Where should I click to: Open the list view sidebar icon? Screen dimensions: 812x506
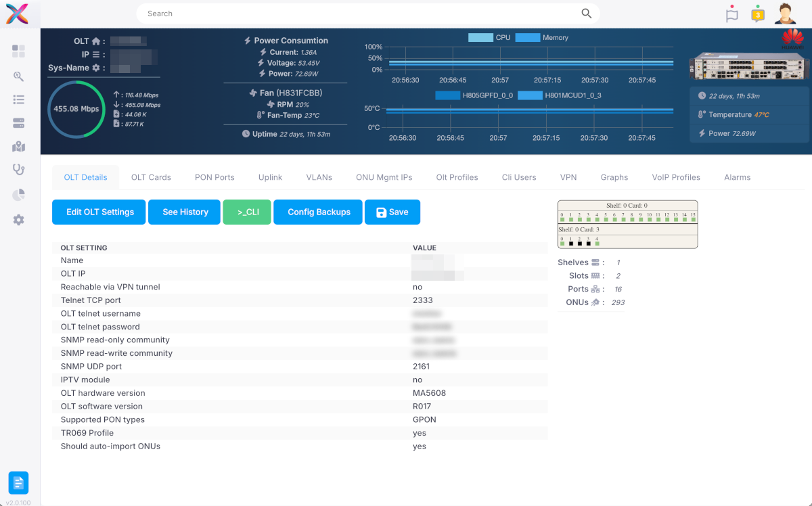click(18, 101)
